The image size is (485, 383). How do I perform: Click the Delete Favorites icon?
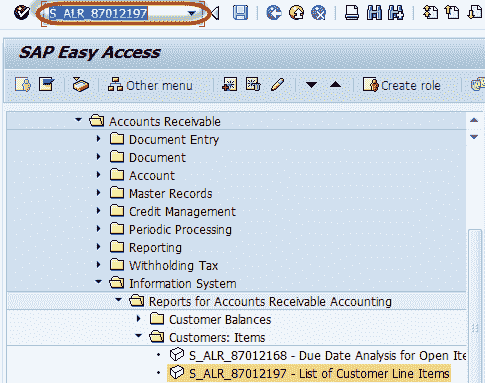coord(253,84)
